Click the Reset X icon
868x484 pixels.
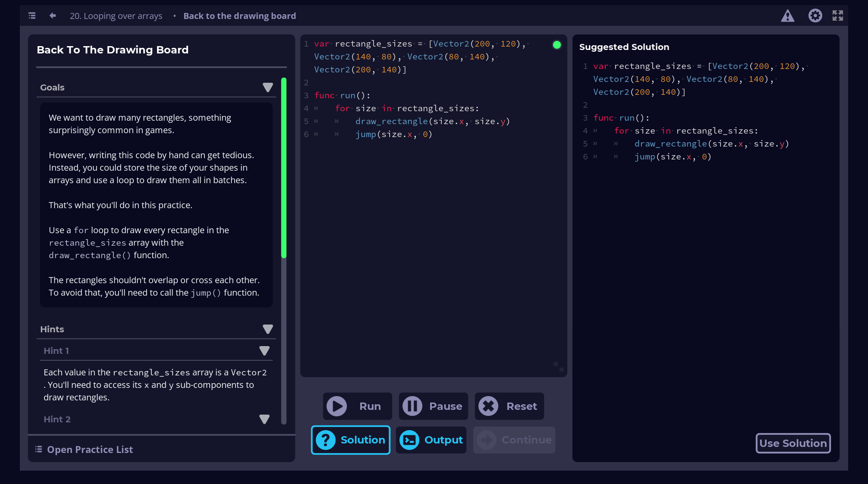[x=489, y=406]
